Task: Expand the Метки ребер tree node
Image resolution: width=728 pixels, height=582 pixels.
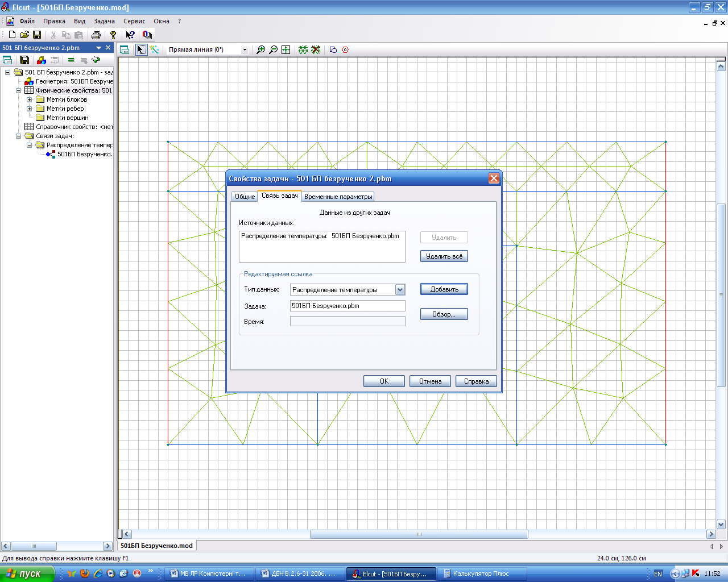Action: pyautogui.click(x=30, y=109)
